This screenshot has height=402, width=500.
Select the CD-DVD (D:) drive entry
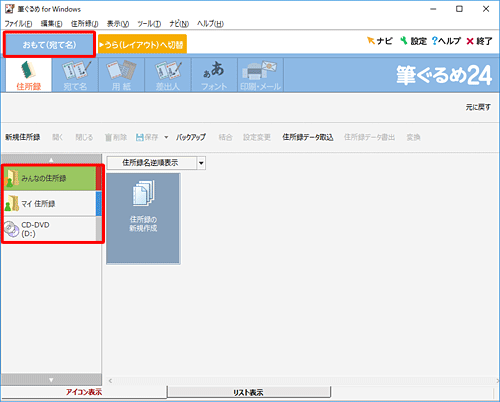pos(50,229)
